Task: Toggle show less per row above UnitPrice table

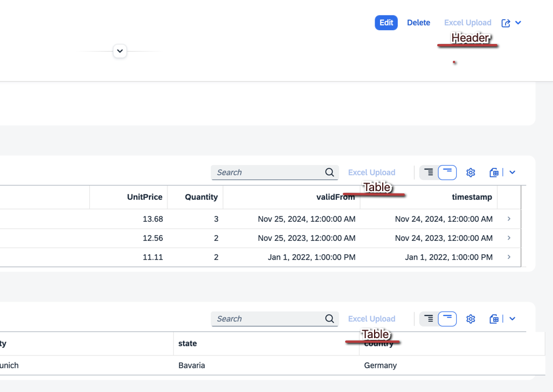Action: pos(447,173)
